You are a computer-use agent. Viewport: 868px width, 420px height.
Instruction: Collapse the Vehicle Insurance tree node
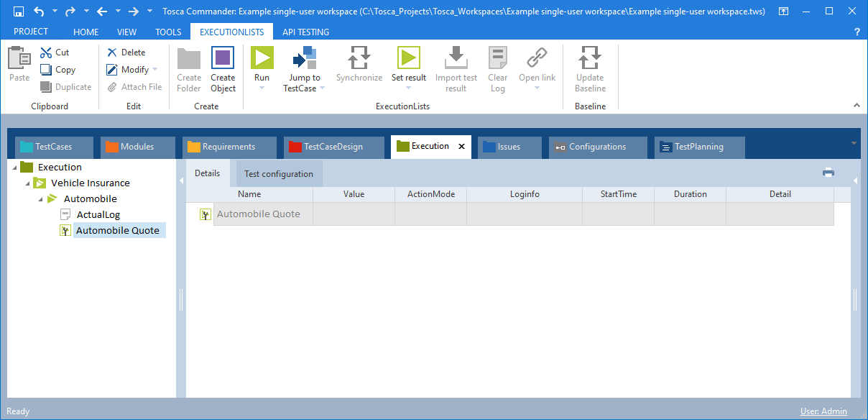coord(27,183)
